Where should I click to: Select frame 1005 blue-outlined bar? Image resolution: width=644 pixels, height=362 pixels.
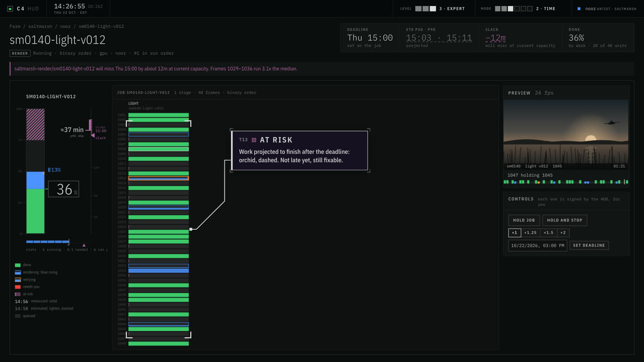point(158,135)
